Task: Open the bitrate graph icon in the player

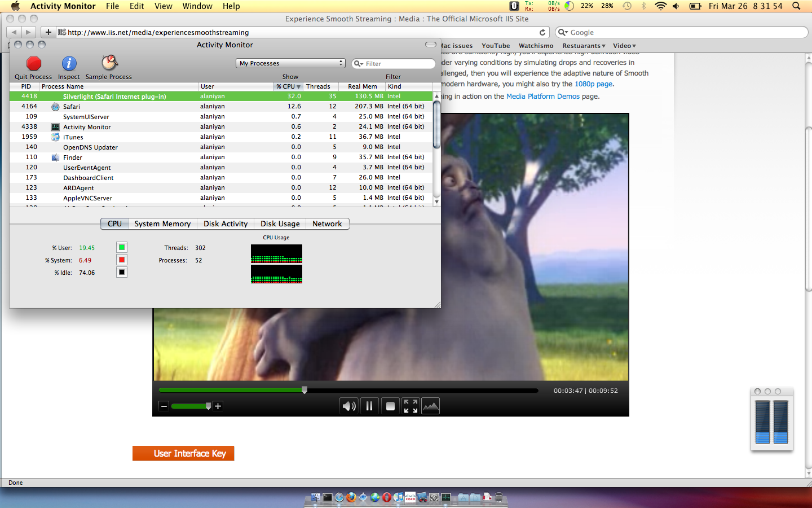Action: point(431,406)
